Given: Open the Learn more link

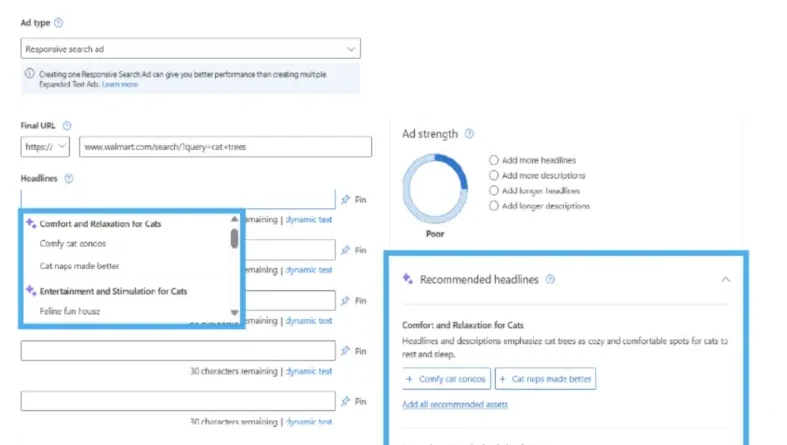Looking at the screenshot, I should pos(119,84).
